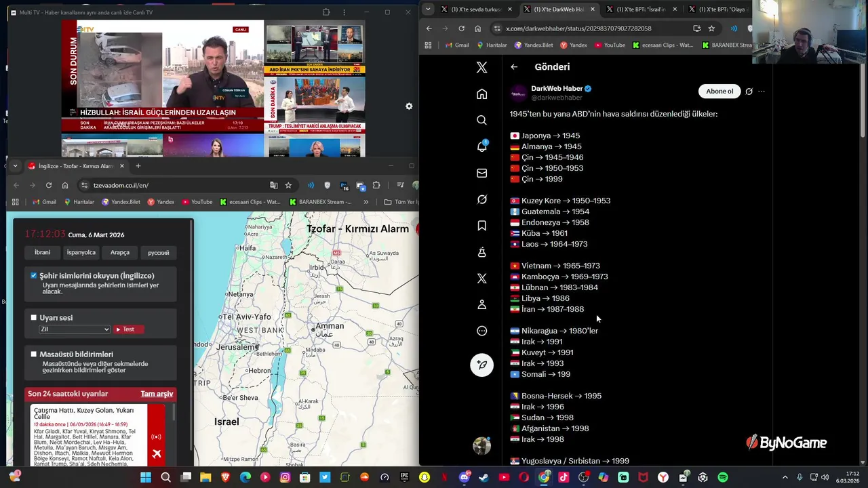The height and width of the screenshot is (488, 868).
Task: Open the 'Zil' alert sound dropdown
Action: point(75,329)
